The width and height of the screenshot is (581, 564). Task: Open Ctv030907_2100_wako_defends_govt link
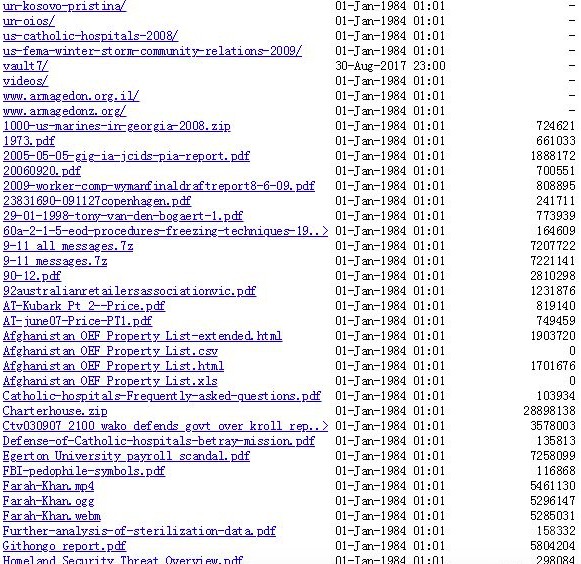(165, 426)
